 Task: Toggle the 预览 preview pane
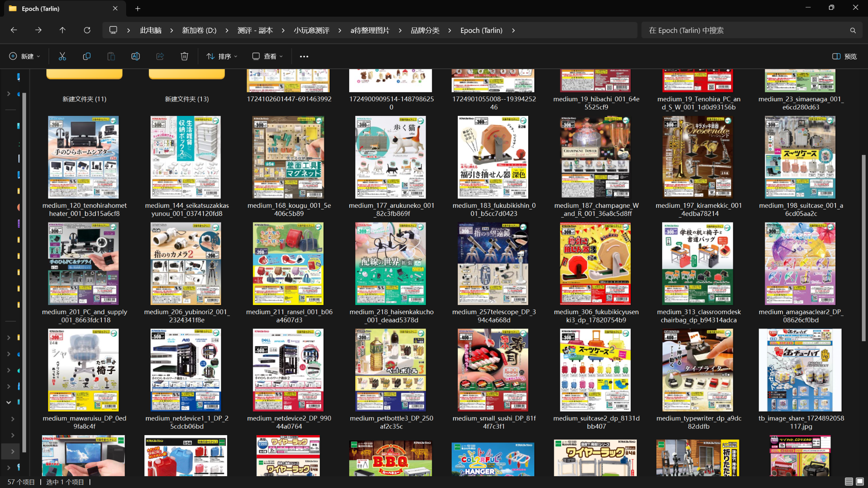[x=845, y=57]
